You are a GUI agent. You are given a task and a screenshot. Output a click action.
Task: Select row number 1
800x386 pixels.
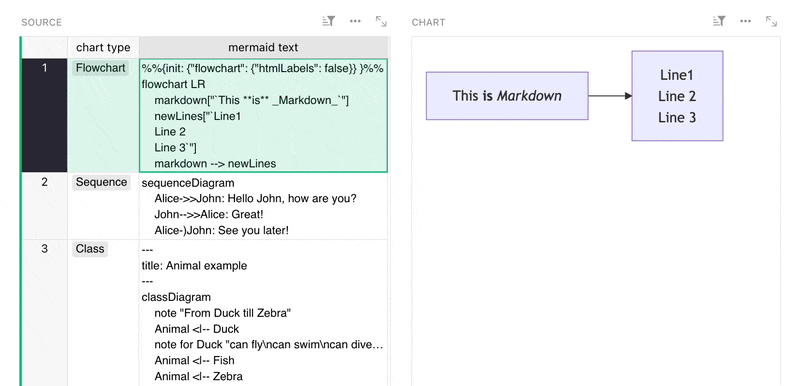click(x=44, y=115)
